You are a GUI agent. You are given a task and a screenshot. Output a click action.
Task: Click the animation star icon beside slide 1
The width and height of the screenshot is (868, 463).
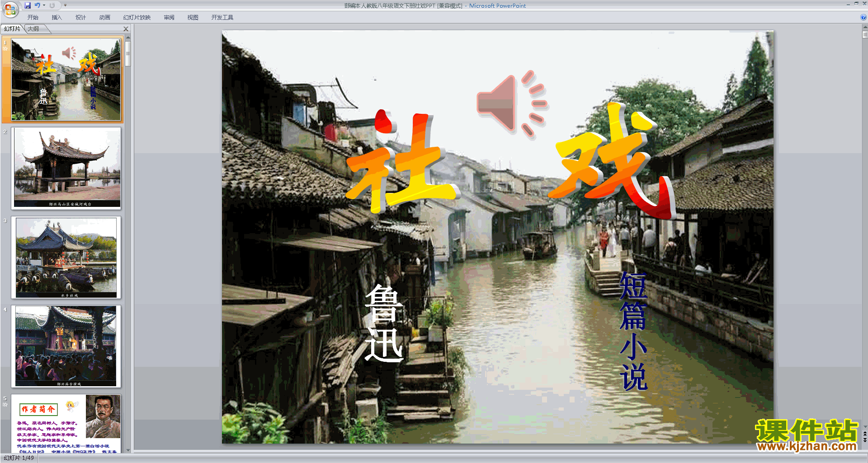[5, 48]
